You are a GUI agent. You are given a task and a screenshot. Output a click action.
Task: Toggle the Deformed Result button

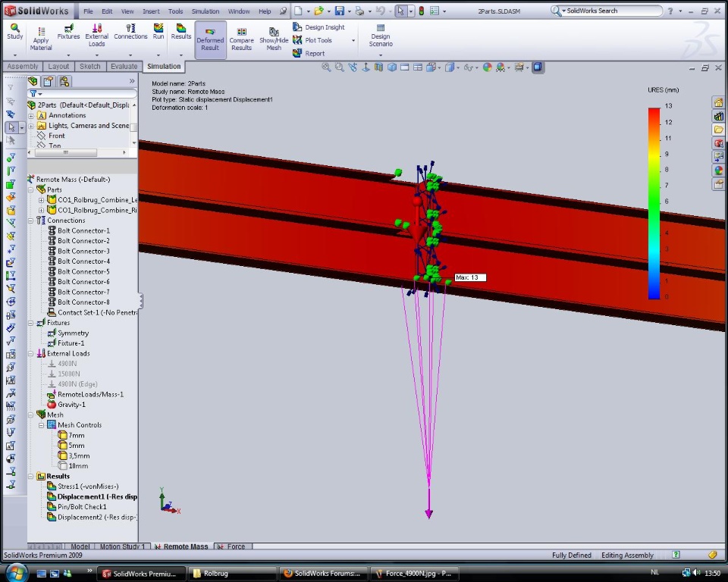coord(210,38)
